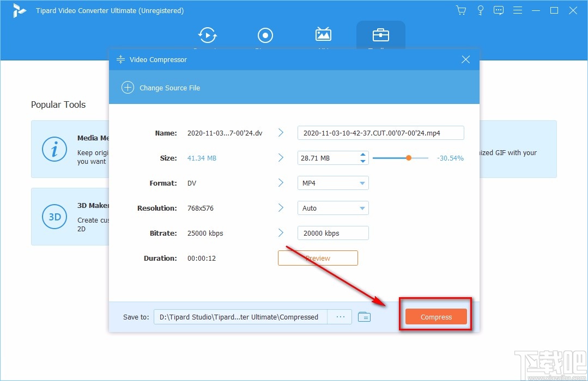Screen dimensions: 588x381
Task: Click the Media Metadata info icon
Action: (x=54, y=149)
